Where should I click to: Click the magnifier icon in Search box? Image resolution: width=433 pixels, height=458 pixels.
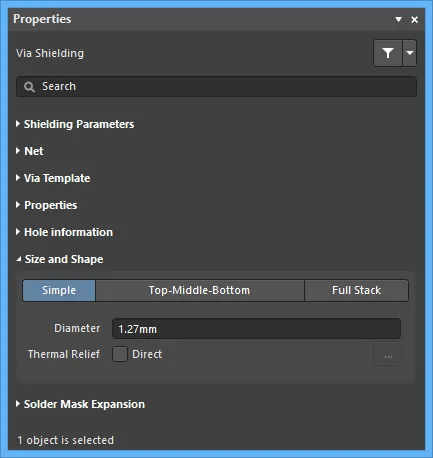(29, 87)
